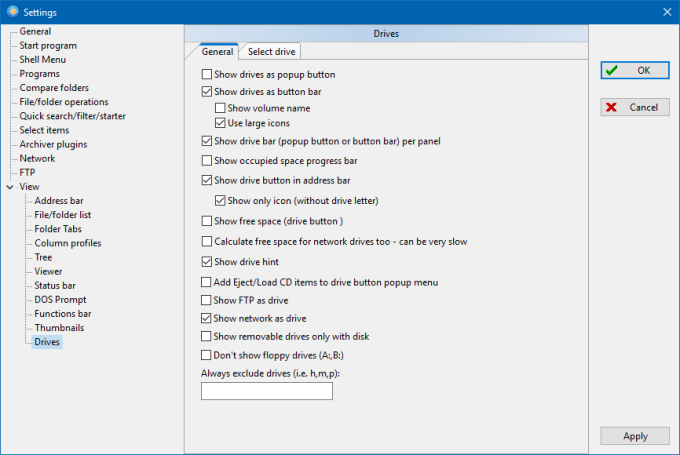Screen dimensions: 680x455
Task: Collapse the View tree node
Action: [10, 187]
